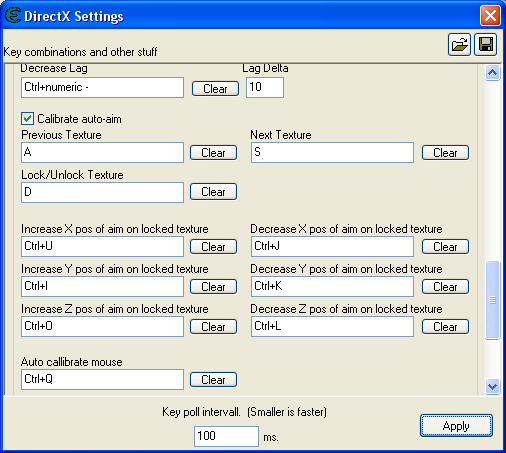Focus the Auto callibrate mouse Ctrl+Q field
This screenshot has height=453, width=506.
pos(102,379)
